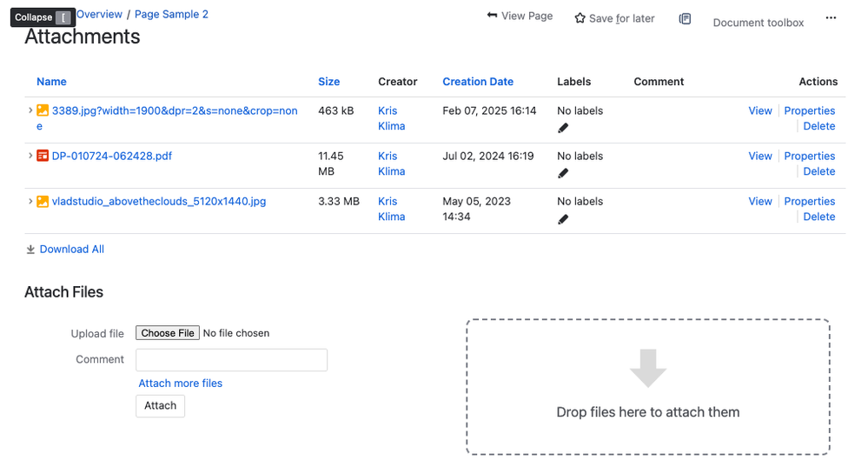Expand vladstudio_abovetheclouds row chevron

point(30,201)
